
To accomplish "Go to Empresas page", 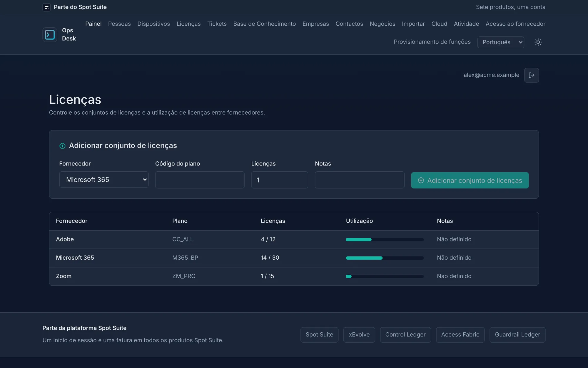I will 316,24.
